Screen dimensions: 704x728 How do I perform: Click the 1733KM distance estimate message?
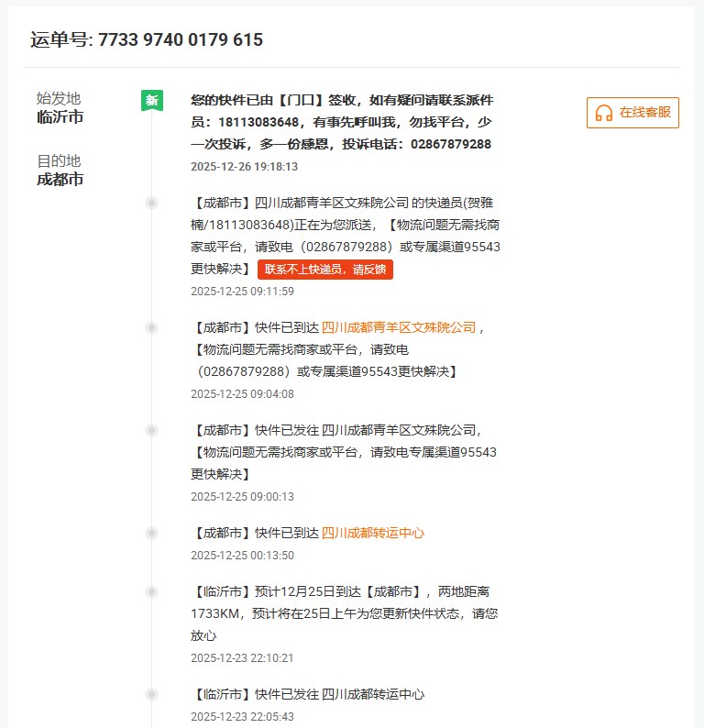point(345,613)
